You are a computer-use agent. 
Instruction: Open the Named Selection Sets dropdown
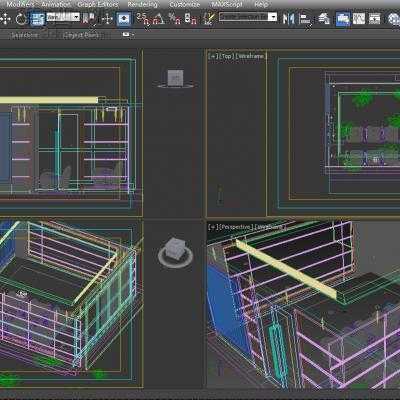pos(248,17)
